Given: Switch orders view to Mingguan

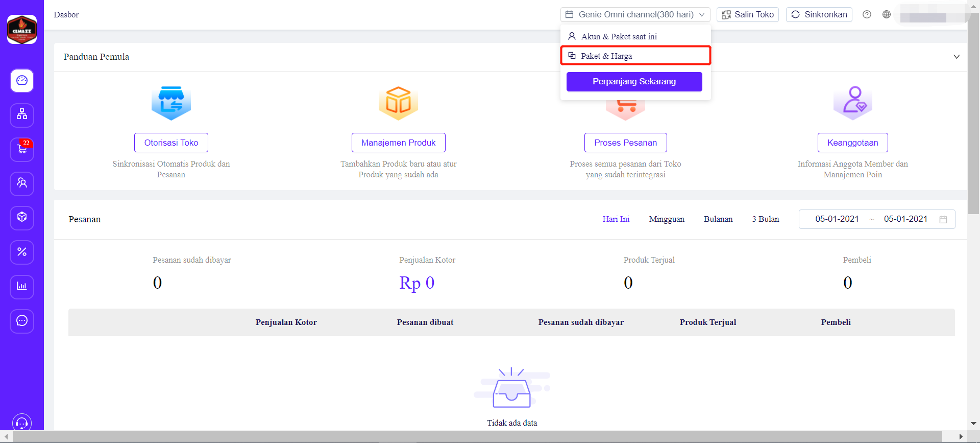Looking at the screenshot, I should pyautogui.click(x=666, y=219).
